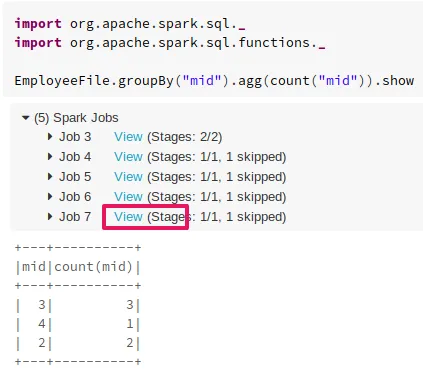Click the (5) Spark Jobs heading text
423x375 pixels.
(x=76, y=118)
